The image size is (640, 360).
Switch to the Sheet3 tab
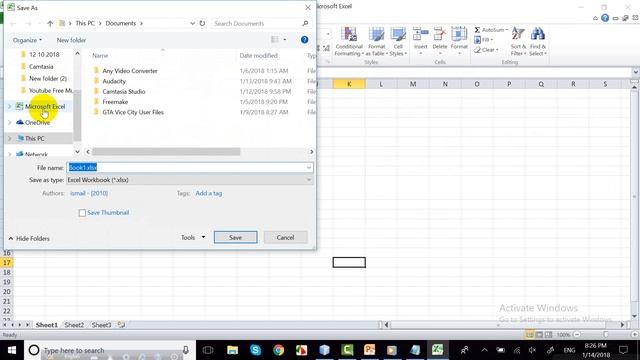[101, 325]
